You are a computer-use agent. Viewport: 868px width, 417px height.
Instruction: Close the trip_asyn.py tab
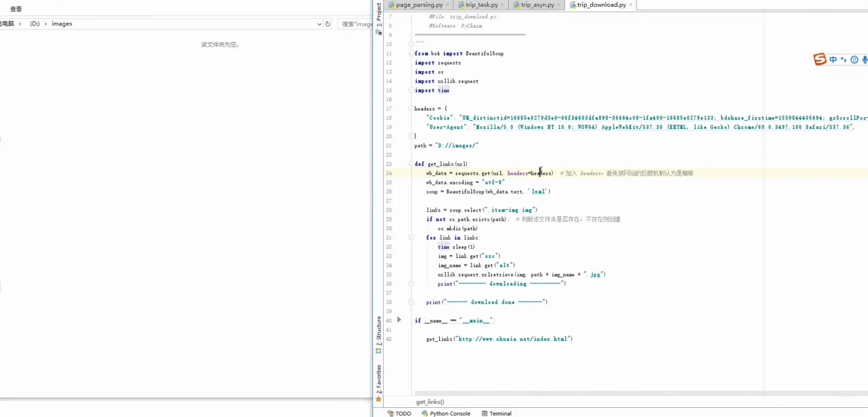tap(559, 5)
